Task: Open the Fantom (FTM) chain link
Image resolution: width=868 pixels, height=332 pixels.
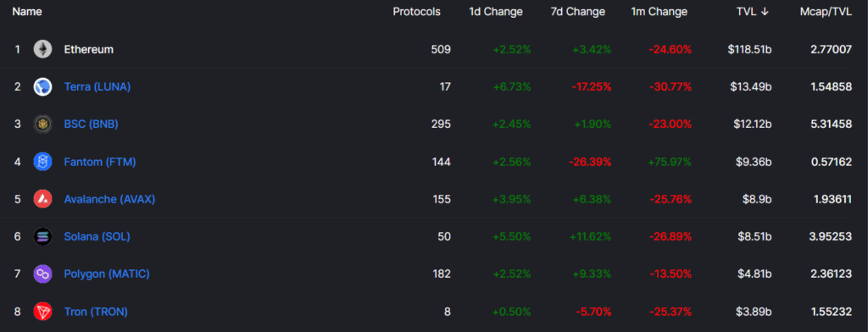Action: pyautogui.click(x=100, y=162)
